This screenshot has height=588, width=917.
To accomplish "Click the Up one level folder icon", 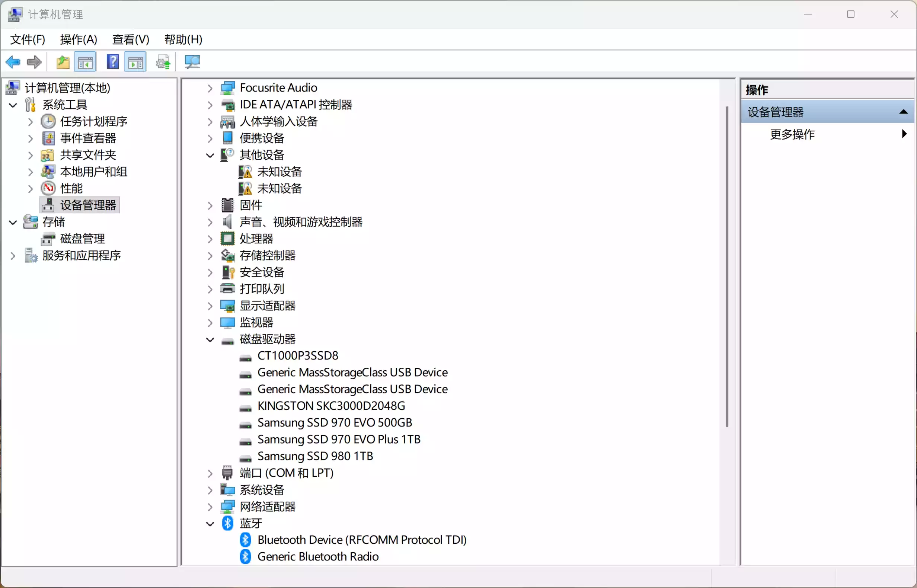I will (63, 62).
